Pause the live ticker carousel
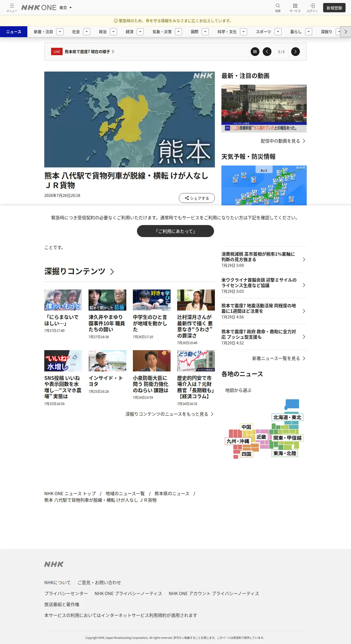The height and width of the screenshot is (644, 351). [x=255, y=52]
